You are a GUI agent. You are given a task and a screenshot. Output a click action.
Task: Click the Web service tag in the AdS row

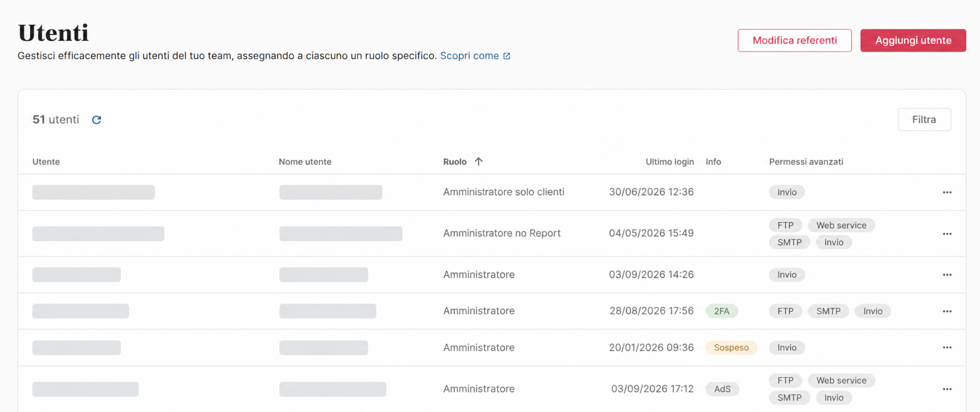pyautogui.click(x=842, y=381)
